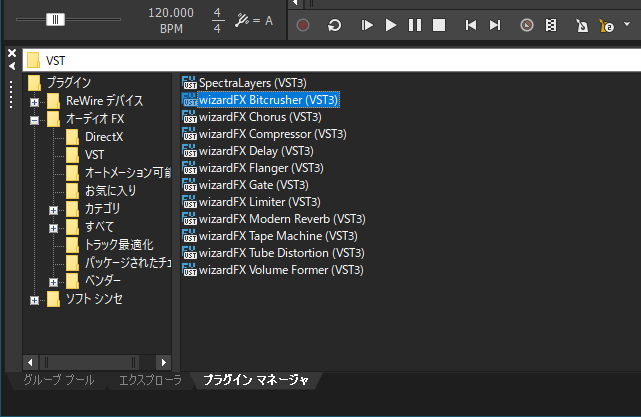Click the tree horizontal scrollbar thumb

[90, 362]
